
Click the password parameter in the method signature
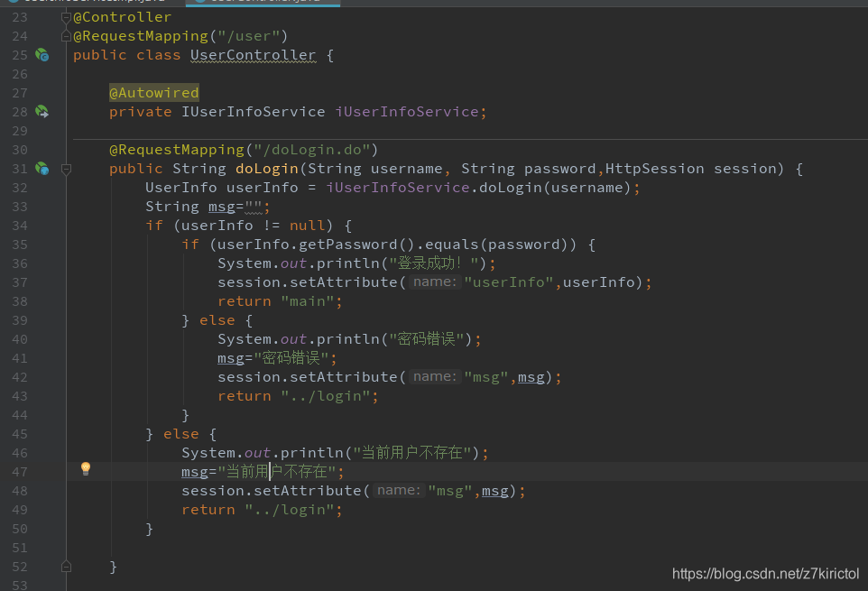tap(559, 169)
